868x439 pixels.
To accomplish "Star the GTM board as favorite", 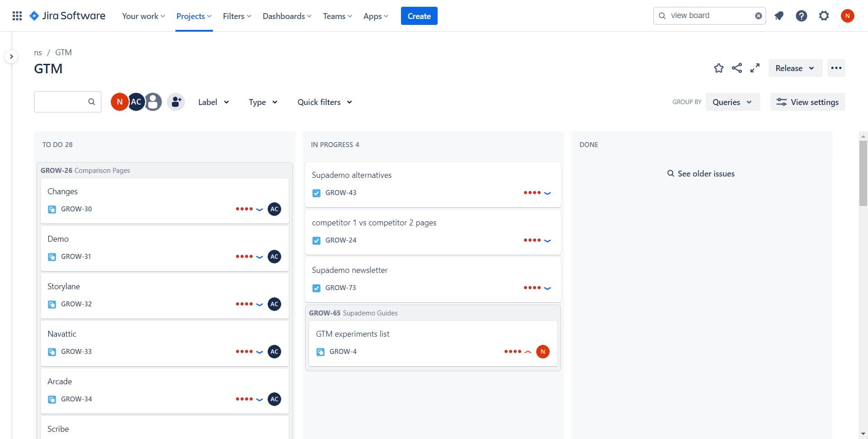I will 718,68.
